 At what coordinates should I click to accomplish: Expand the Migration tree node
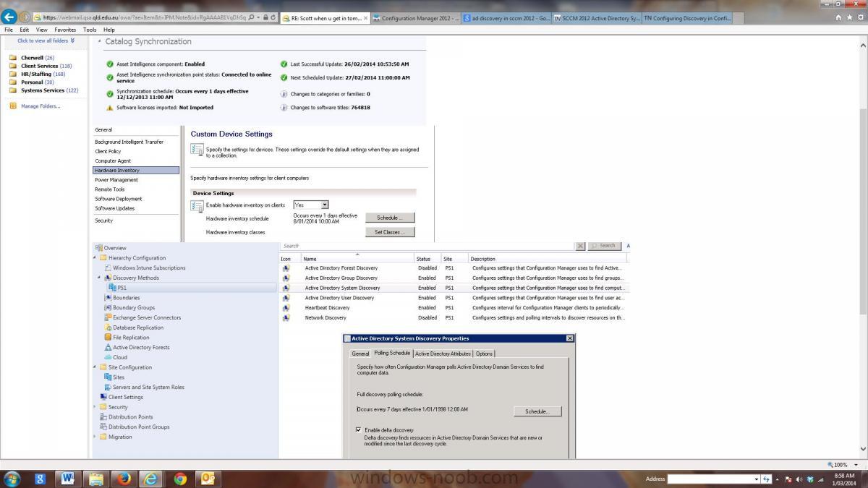(x=95, y=437)
